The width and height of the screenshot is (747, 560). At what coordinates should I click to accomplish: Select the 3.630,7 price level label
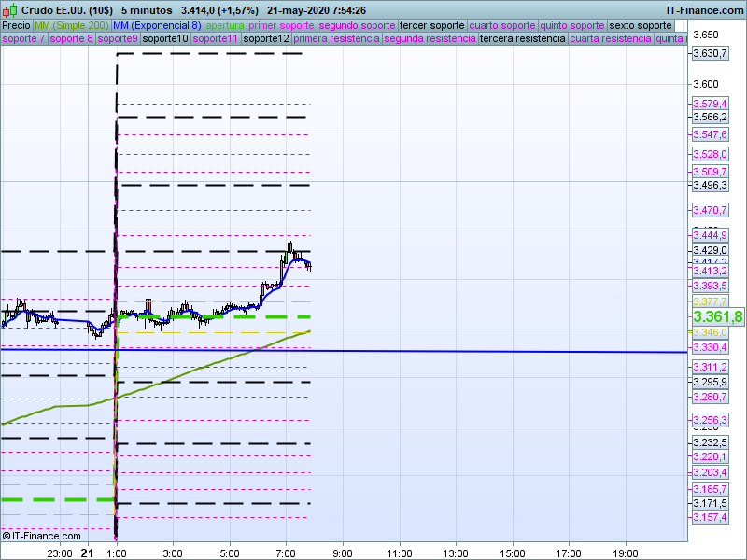tap(710, 53)
